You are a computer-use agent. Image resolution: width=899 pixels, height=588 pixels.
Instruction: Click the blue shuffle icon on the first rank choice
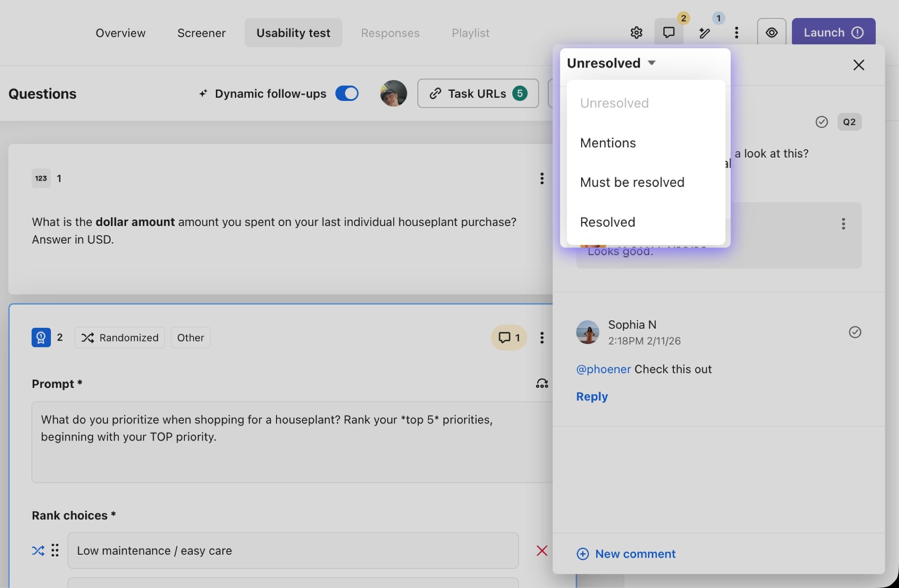[x=38, y=550]
